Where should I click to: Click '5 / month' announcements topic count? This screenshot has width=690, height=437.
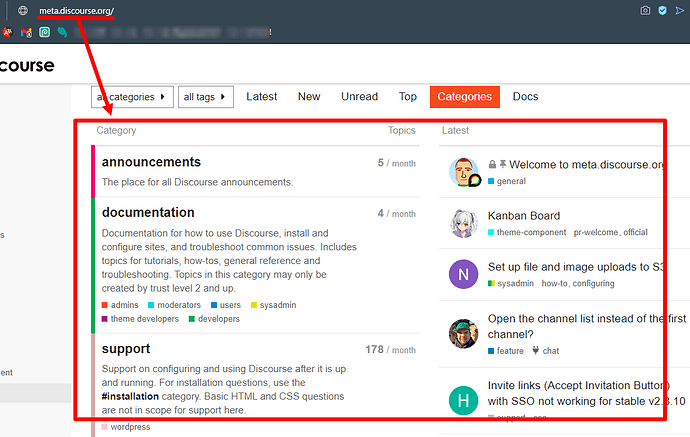[396, 163]
